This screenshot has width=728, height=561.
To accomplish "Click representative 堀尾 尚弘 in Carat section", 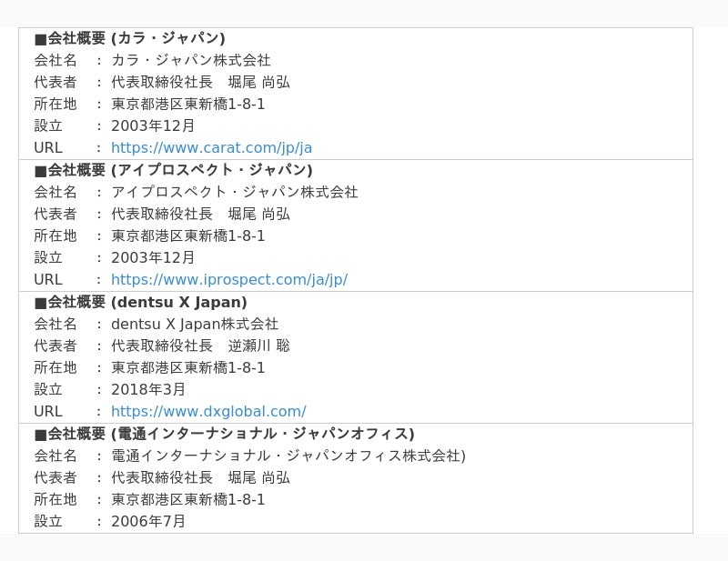I will tap(258, 82).
